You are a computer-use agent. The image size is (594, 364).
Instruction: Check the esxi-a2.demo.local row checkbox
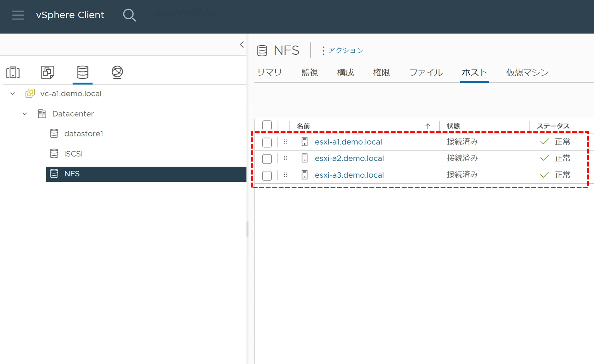267,159
